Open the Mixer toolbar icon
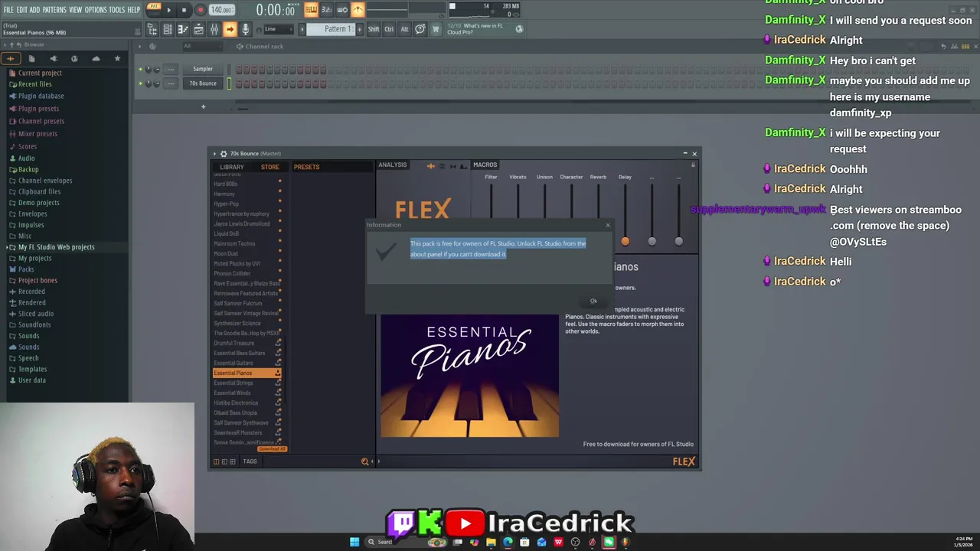This screenshot has height=551, width=980. (214, 29)
